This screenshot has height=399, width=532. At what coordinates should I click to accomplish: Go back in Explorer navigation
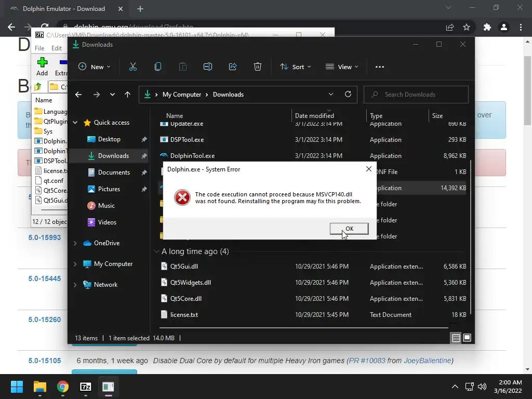pyautogui.click(x=78, y=95)
